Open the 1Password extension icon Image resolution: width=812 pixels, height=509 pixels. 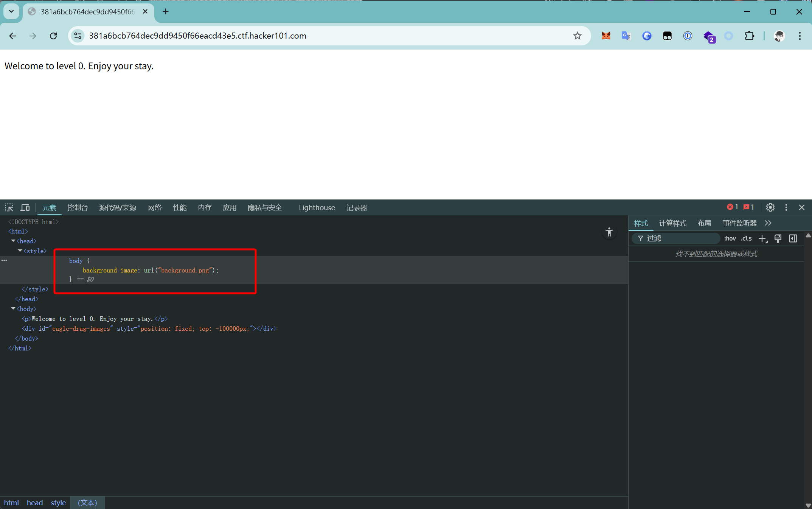(688, 36)
